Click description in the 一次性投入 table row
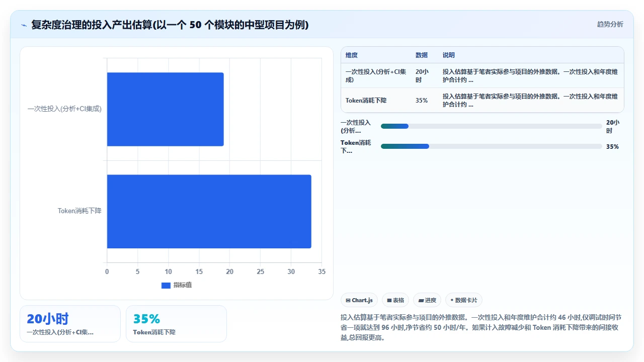 pyautogui.click(x=530, y=76)
